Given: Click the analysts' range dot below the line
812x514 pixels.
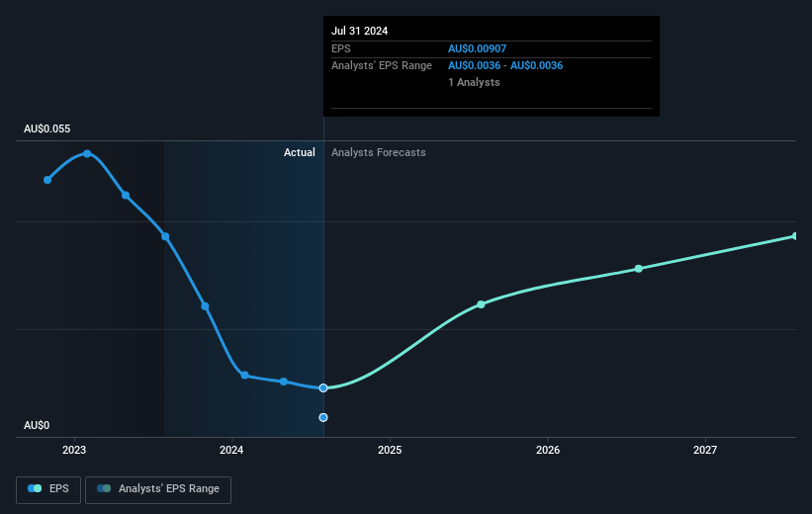Looking at the screenshot, I should 323,417.
